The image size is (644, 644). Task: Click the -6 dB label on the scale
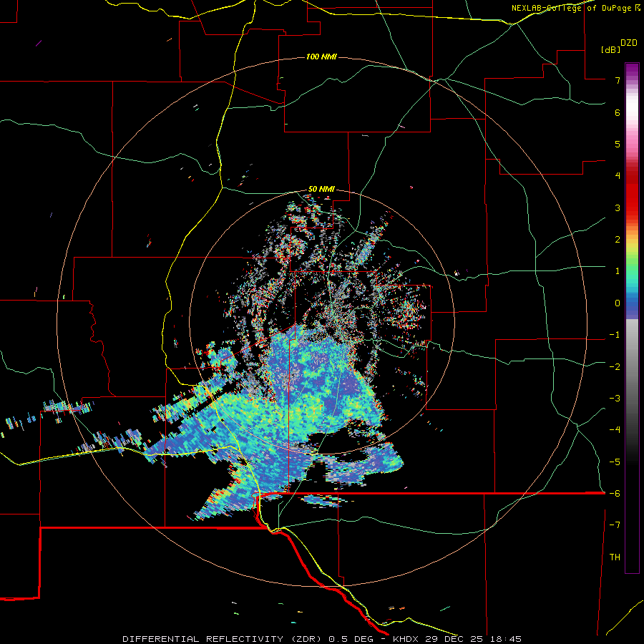point(615,493)
